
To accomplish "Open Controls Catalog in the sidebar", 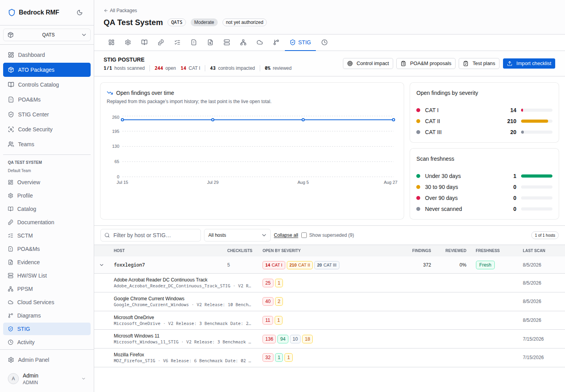I will pos(47,85).
